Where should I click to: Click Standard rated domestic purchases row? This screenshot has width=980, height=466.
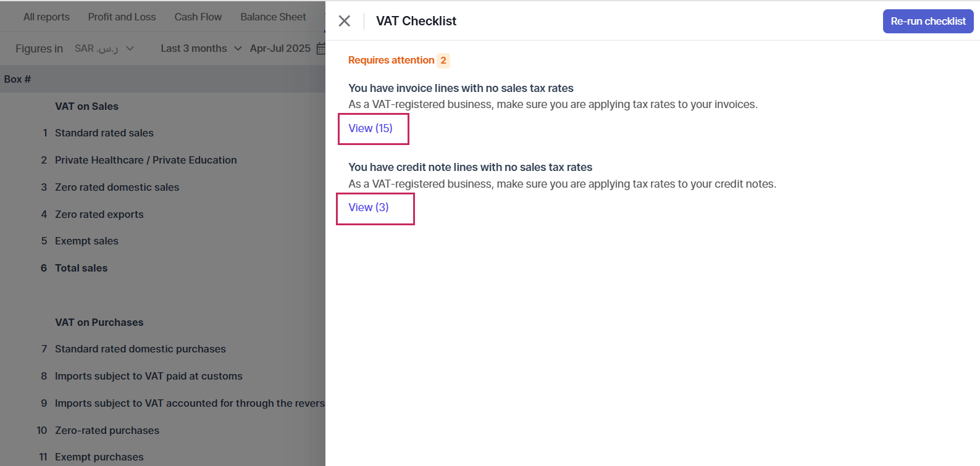(x=163, y=349)
